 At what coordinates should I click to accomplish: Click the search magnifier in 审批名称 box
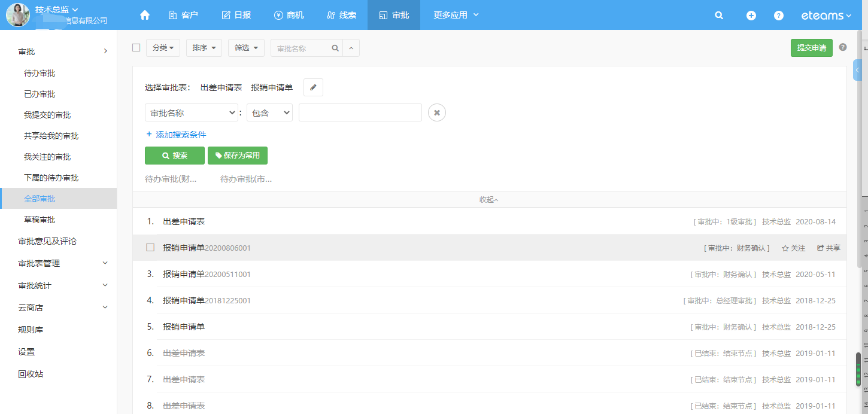coord(335,48)
